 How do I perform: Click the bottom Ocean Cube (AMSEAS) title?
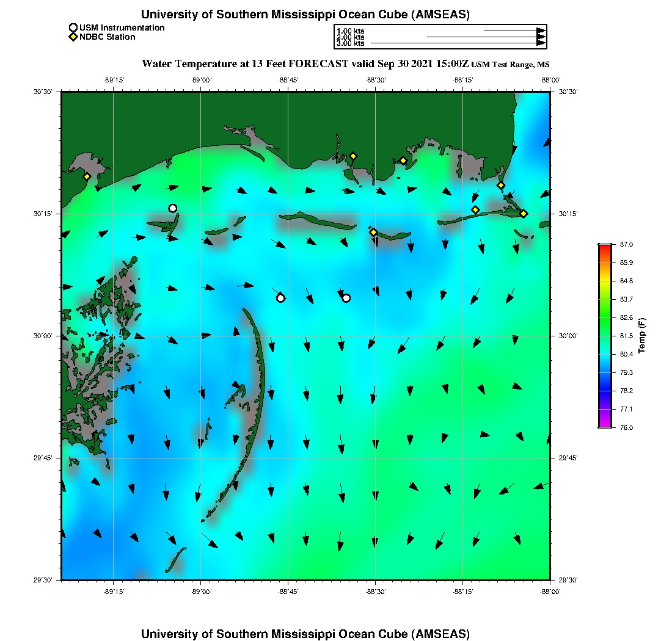tap(305, 634)
